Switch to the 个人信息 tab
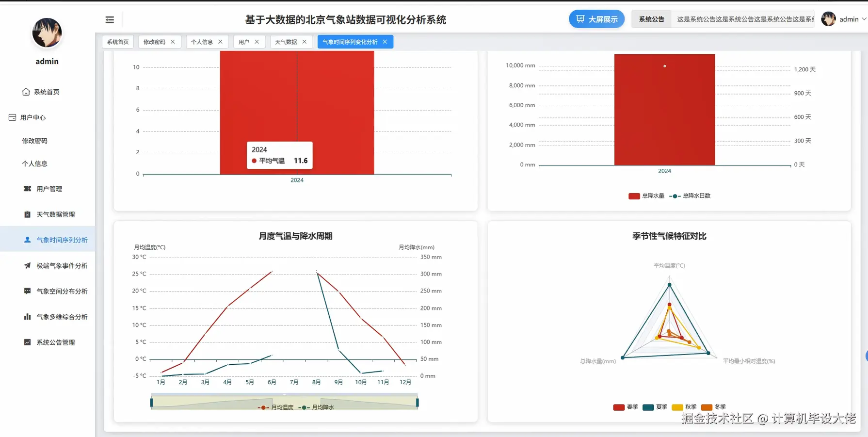 coord(202,42)
